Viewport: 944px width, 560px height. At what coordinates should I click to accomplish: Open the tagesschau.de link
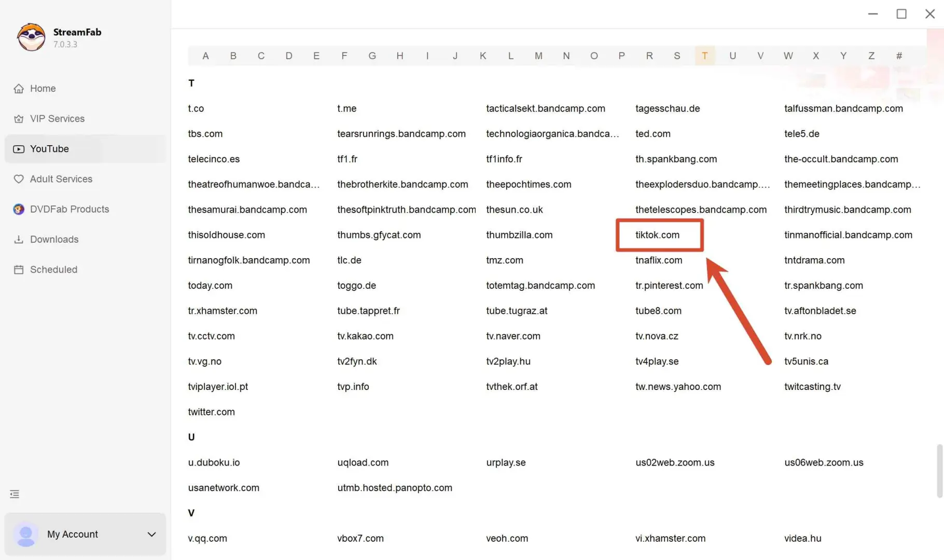668,108
